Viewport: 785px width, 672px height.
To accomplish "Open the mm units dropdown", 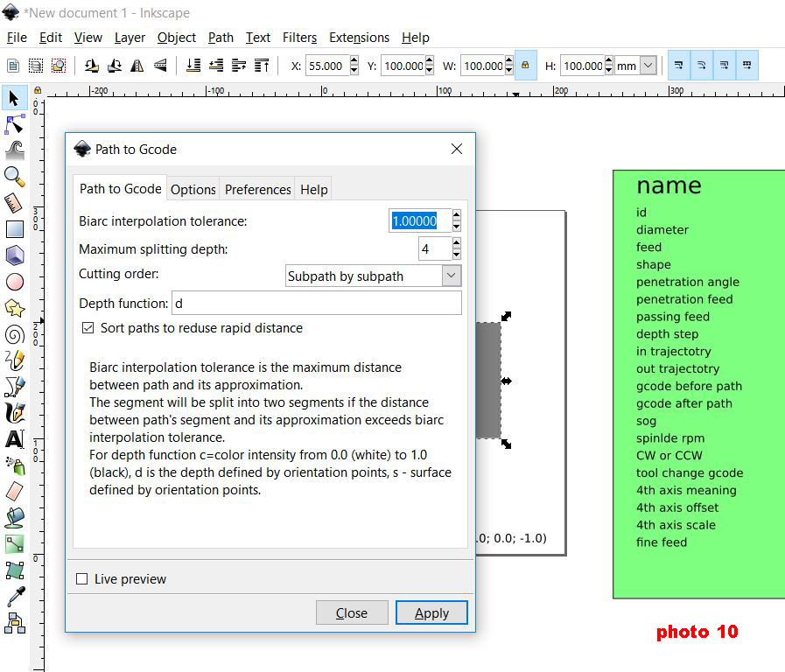I will coord(648,66).
